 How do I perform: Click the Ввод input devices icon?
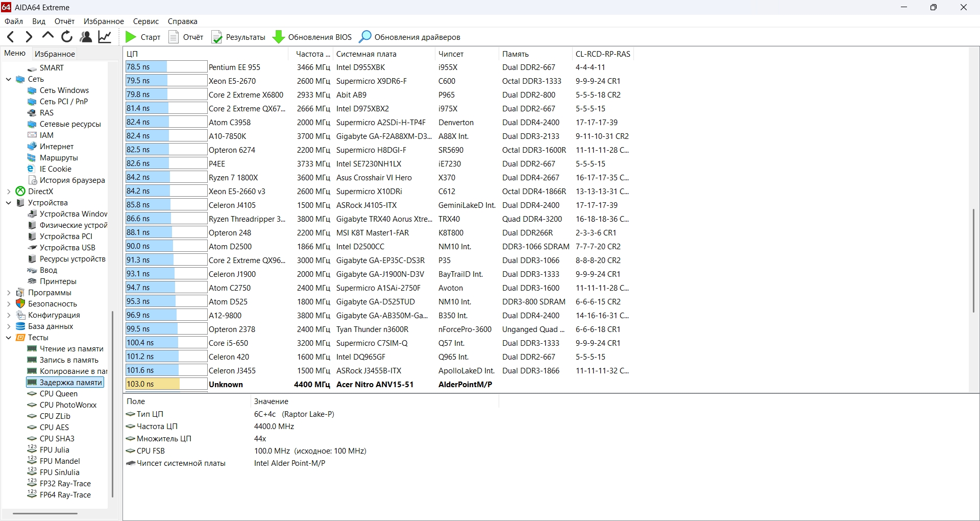pyautogui.click(x=32, y=270)
